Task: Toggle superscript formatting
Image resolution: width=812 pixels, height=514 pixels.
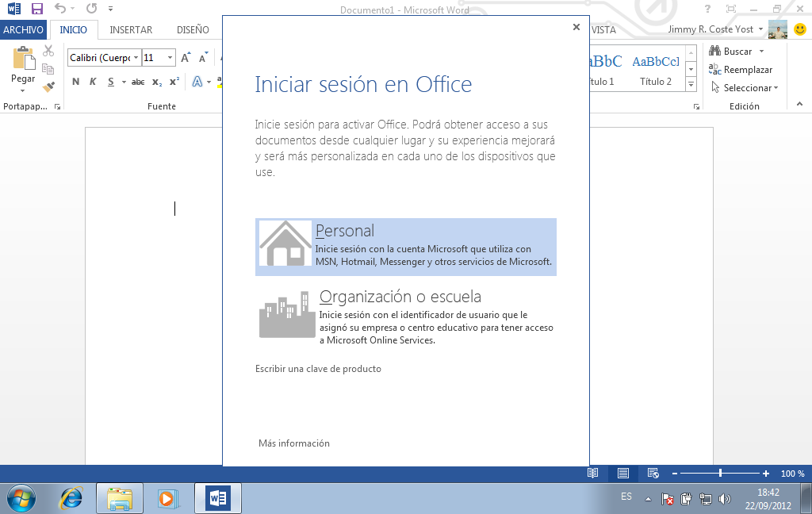Action: coord(174,82)
